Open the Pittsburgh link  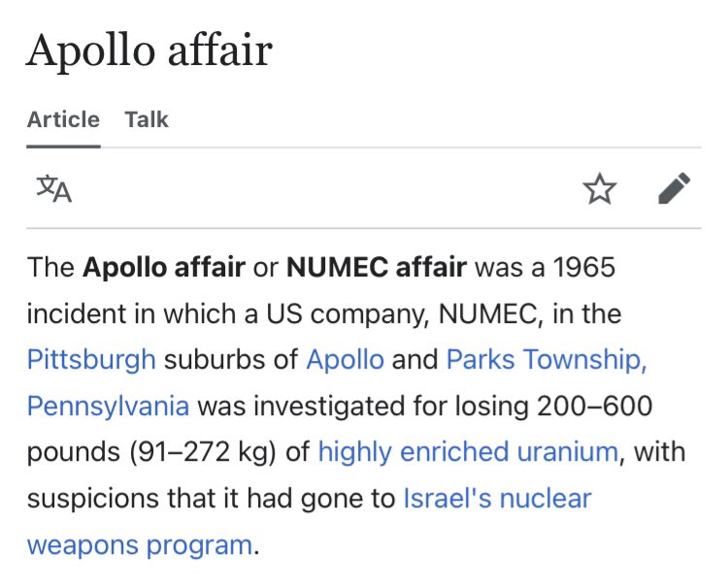coord(91,360)
